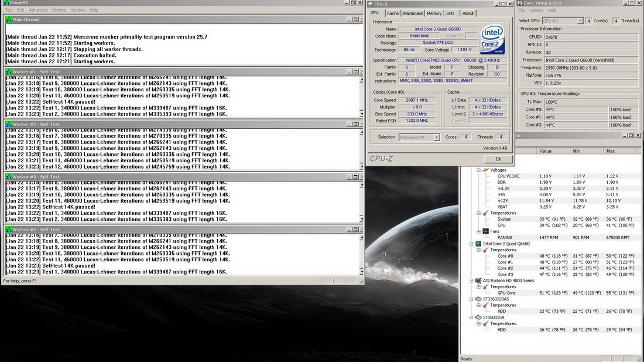Click the Min column header in hardware monitor

tap(586, 151)
